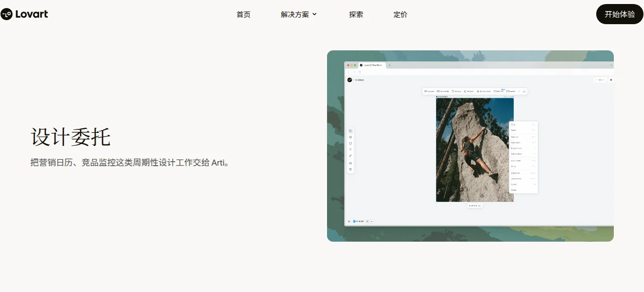644x292 pixels.
Task: Select the rectangle shape tool in demo
Action: (351, 143)
